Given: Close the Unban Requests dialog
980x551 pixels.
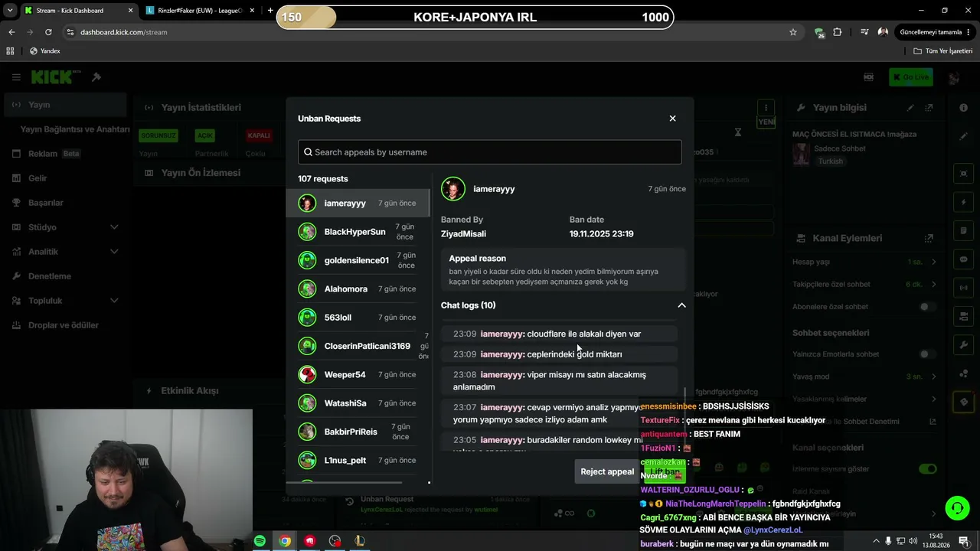Looking at the screenshot, I should pyautogui.click(x=672, y=119).
